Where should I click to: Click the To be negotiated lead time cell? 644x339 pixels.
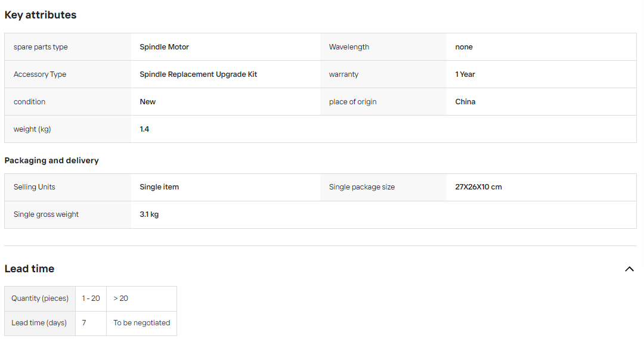pos(142,324)
